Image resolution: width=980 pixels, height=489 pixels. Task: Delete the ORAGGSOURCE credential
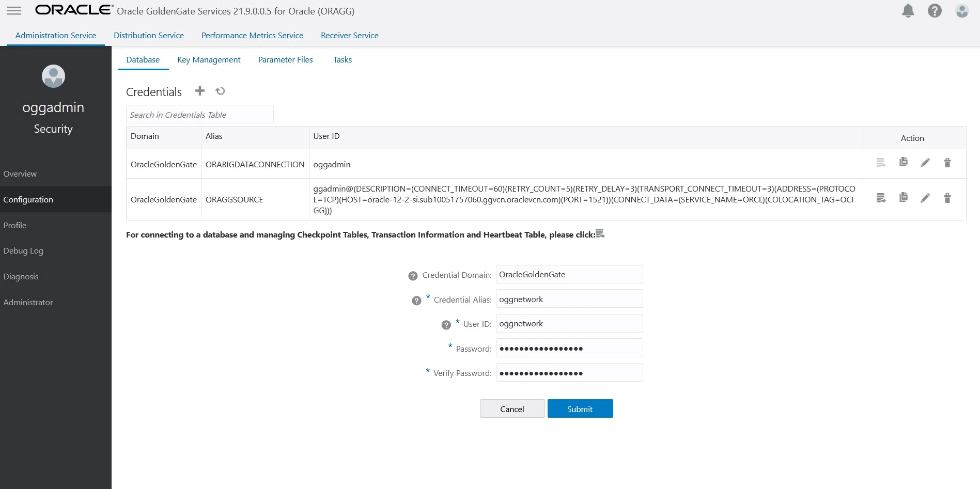947,198
